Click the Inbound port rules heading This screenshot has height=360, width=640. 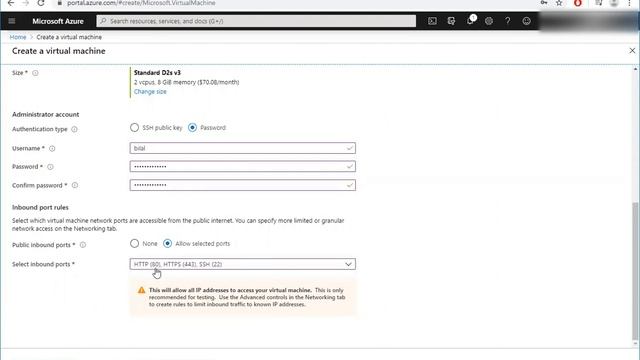(40, 207)
